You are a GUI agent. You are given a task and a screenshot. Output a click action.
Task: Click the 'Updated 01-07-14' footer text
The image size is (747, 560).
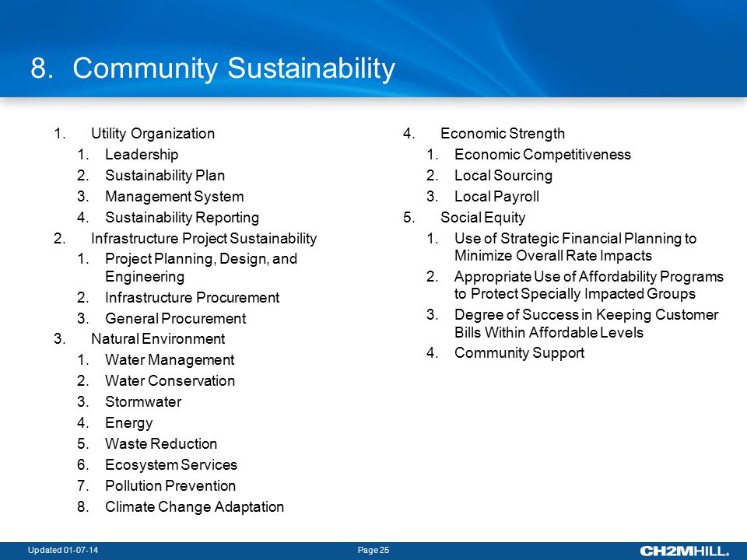point(63,550)
